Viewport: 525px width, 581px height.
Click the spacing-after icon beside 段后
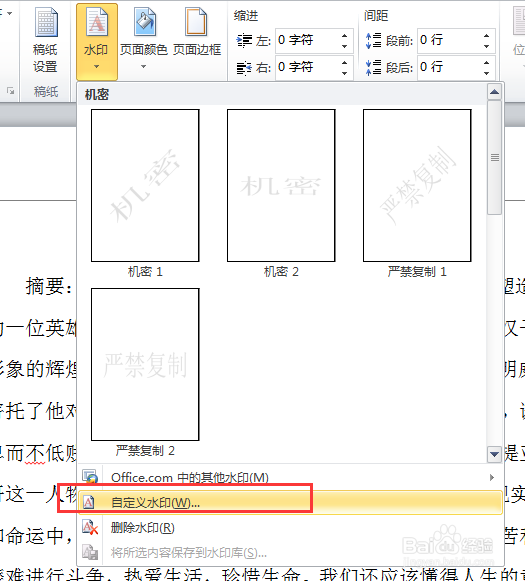373,67
